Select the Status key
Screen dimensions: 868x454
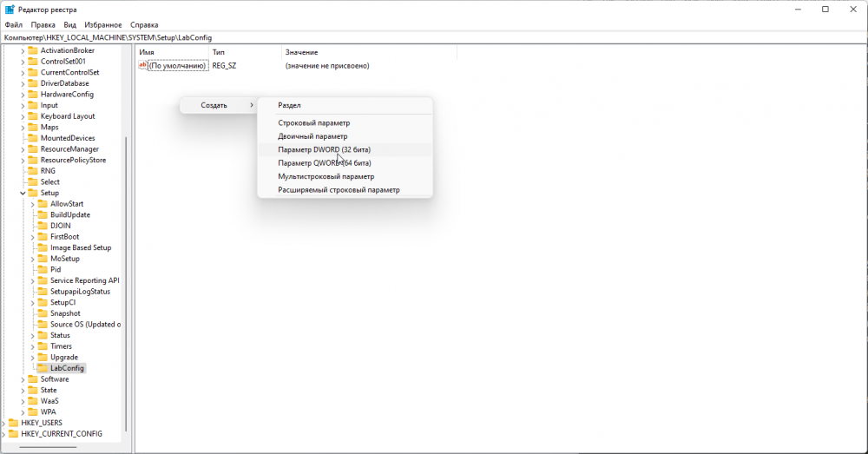coord(61,336)
